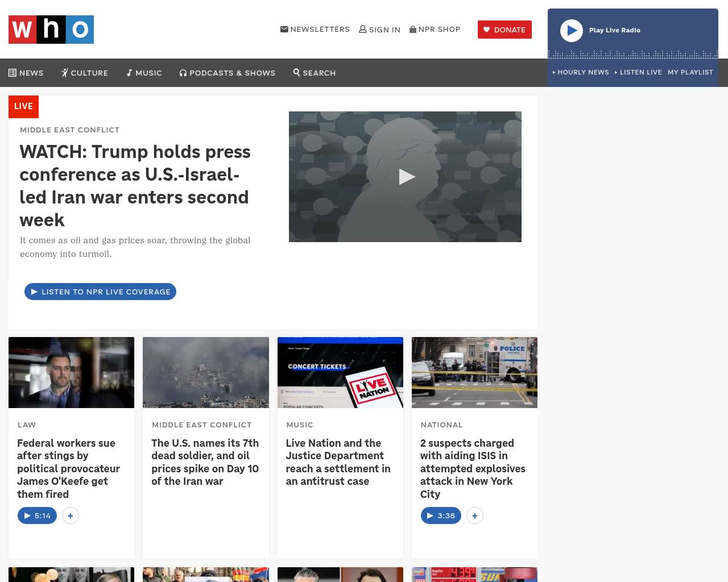The image size is (728, 582).
Task: Click the Middle East Conflict tag above WATCH headline
Action: tap(70, 130)
